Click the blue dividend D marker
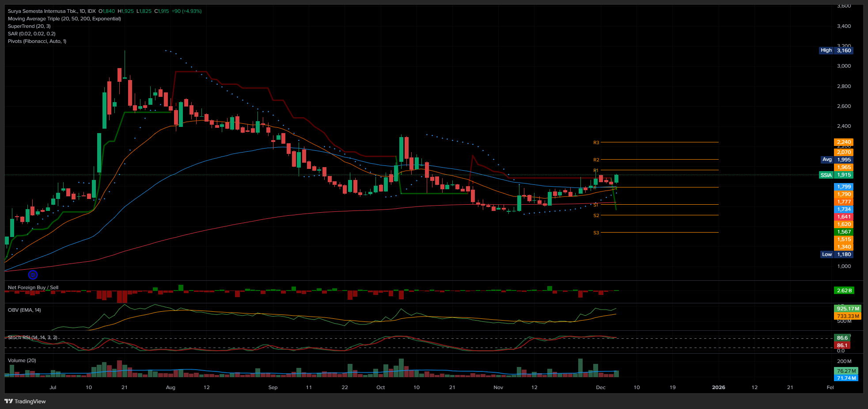The height and width of the screenshot is (409, 868). click(33, 275)
